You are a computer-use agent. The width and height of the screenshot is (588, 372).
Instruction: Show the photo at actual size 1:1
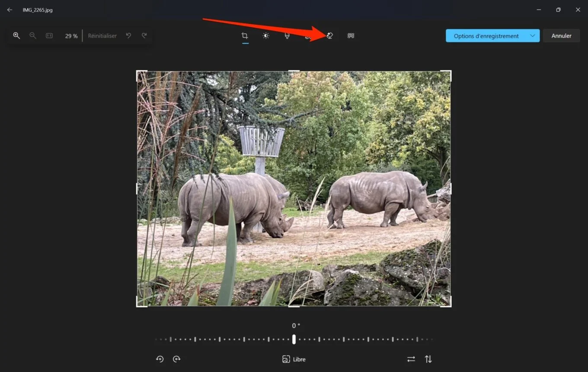(x=49, y=36)
